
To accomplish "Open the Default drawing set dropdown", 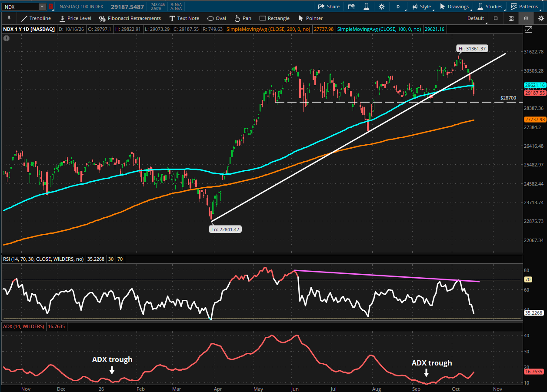I will [x=475, y=18].
